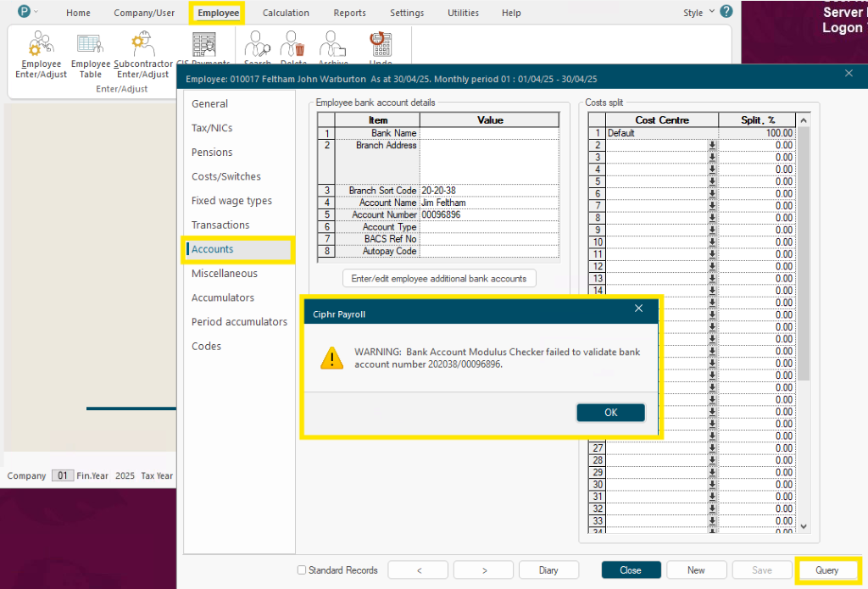Toggle the Standard Records checkbox

[302, 570]
